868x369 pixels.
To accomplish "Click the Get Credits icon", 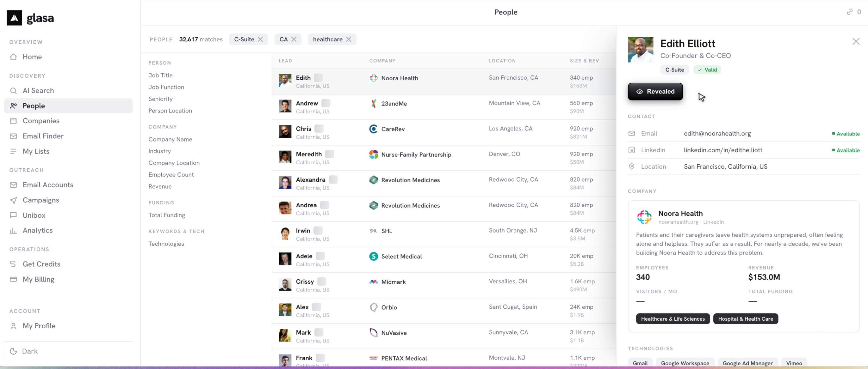I will point(14,264).
